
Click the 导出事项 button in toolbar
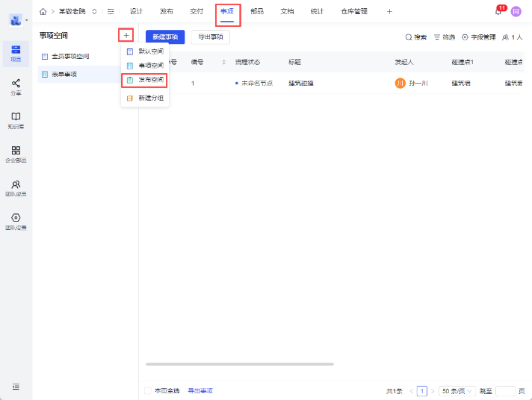click(210, 37)
